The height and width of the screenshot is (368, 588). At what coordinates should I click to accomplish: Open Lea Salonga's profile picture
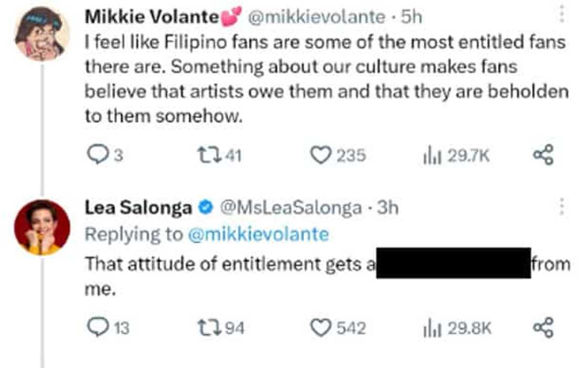[41, 227]
